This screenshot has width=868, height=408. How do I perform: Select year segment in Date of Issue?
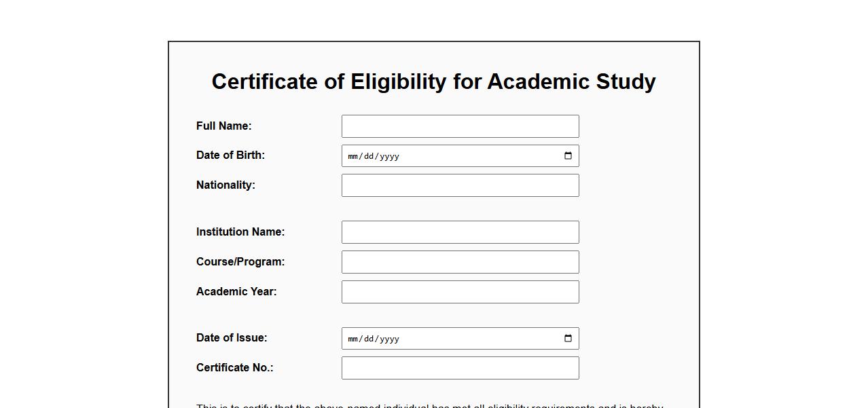pyautogui.click(x=389, y=339)
